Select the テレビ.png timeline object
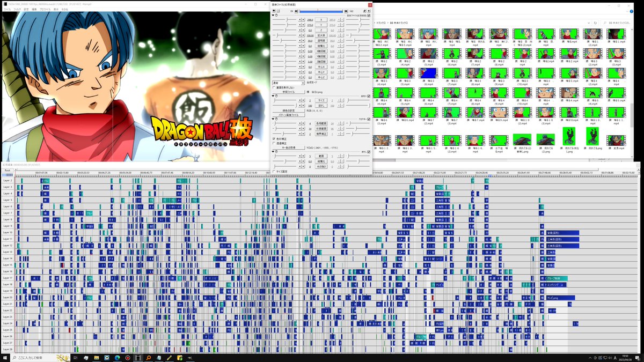The width and height of the screenshot is (644, 362). pos(560,298)
